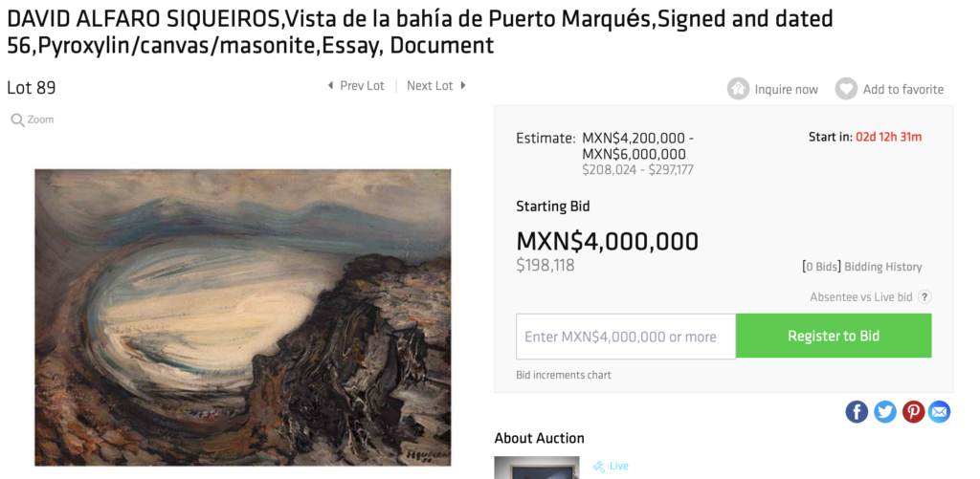The height and width of the screenshot is (479, 980).
Task: Click Absentee vs Live bid text
Action: (860, 297)
